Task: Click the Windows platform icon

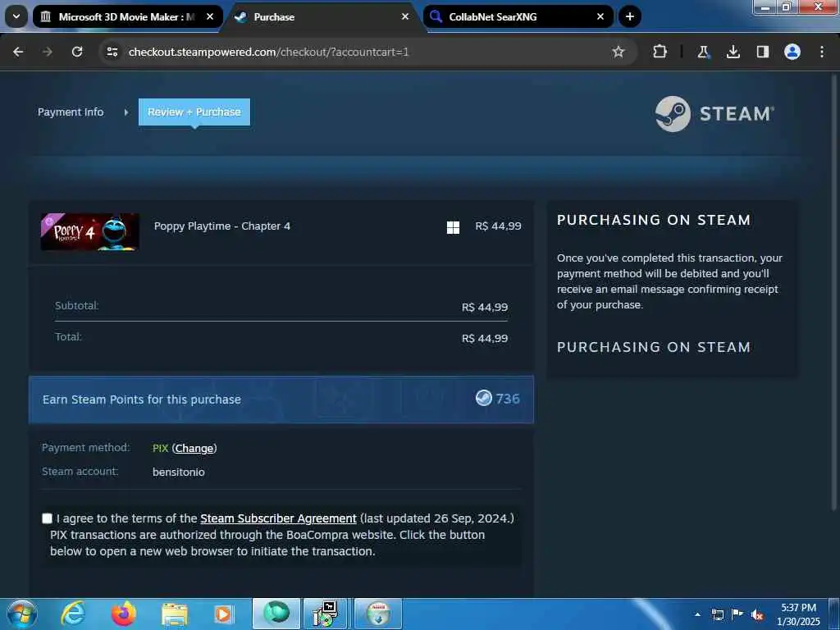Action: (x=453, y=228)
